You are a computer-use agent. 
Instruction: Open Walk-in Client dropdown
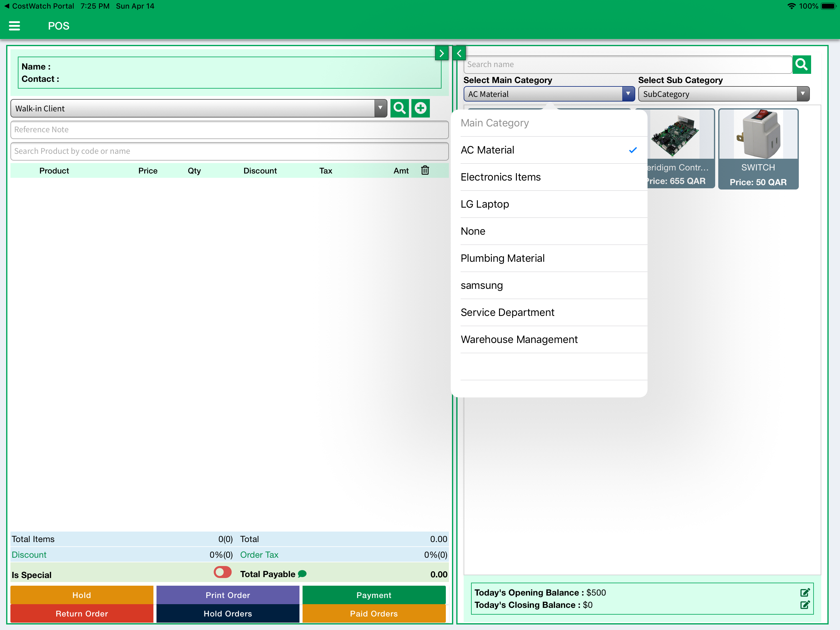(x=199, y=108)
